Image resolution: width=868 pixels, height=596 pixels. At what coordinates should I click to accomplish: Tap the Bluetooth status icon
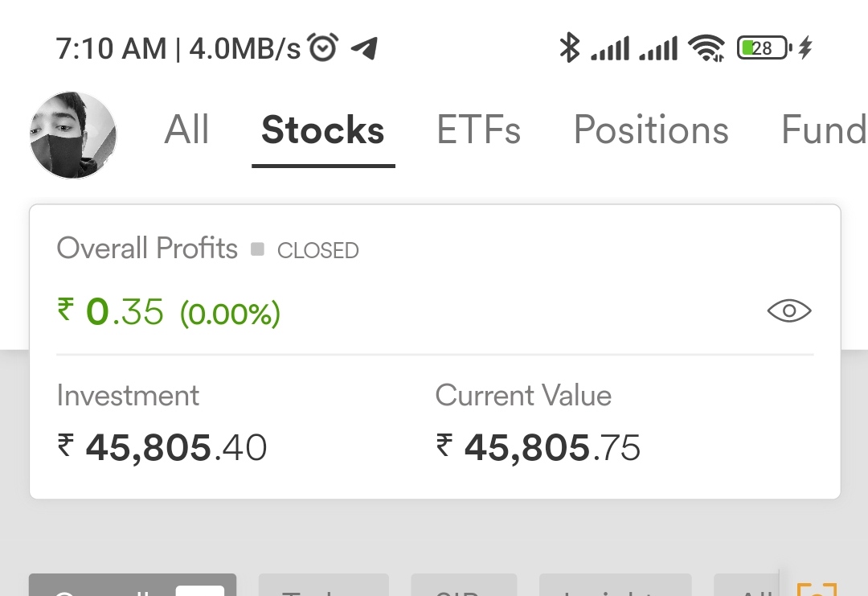click(x=570, y=47)
